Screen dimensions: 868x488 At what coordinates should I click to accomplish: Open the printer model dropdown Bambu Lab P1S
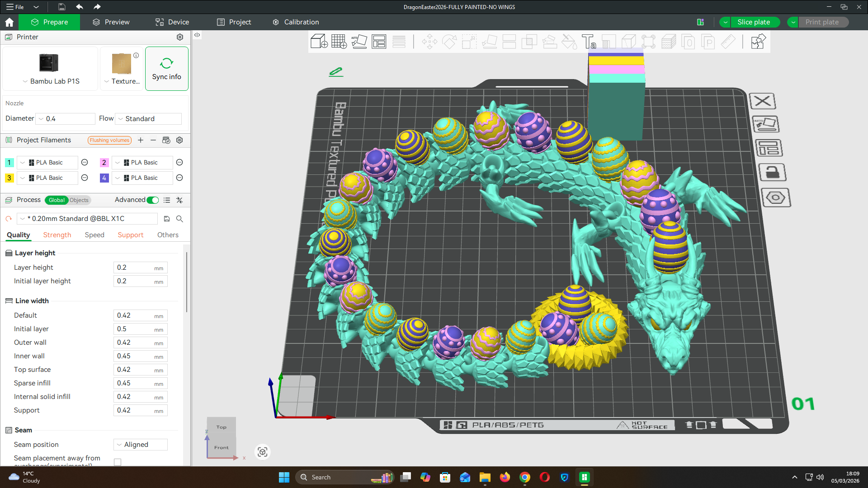tap(51, 81)
